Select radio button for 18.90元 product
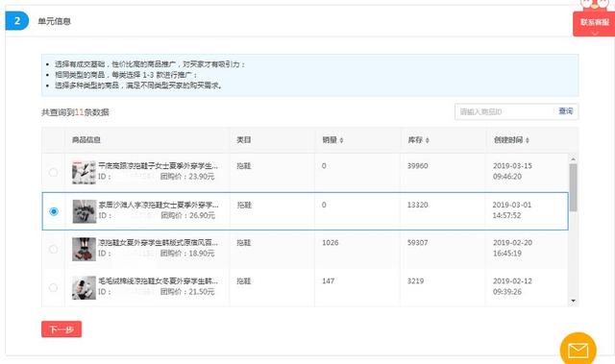Image resolution: width=615 pixels, height=364 pixels. coord(54,249)
